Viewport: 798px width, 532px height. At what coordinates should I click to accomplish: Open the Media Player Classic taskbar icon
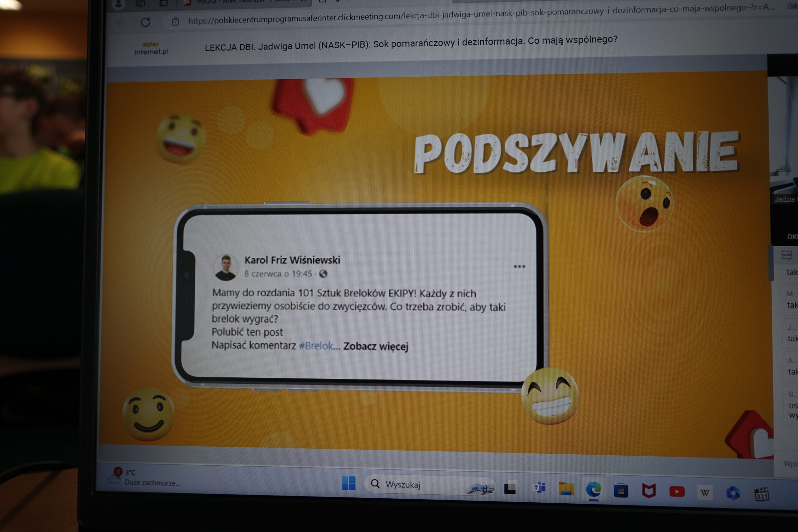(762, 494)
